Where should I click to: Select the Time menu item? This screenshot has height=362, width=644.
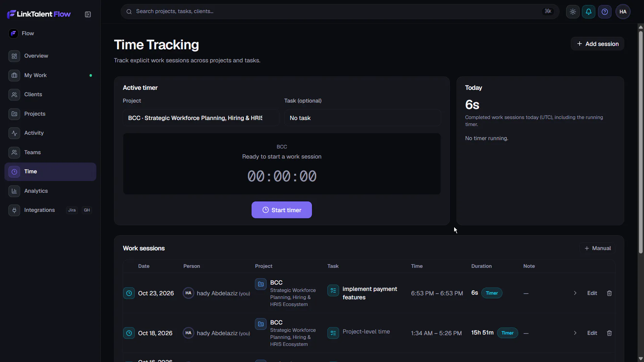click(x=50, y=172)
